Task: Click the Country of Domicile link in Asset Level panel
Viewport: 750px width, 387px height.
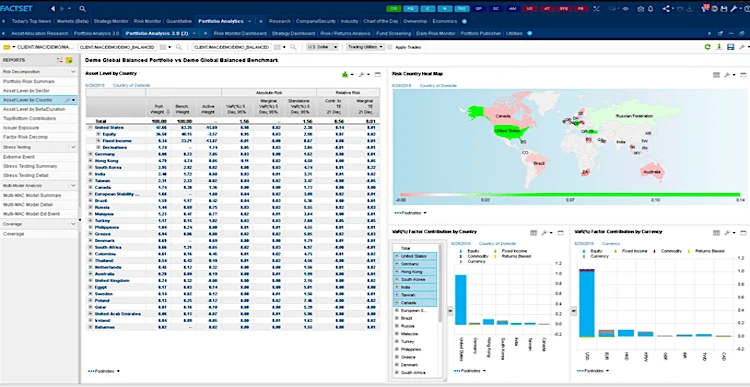Action: pyautogui.click(x=131, y=85)
